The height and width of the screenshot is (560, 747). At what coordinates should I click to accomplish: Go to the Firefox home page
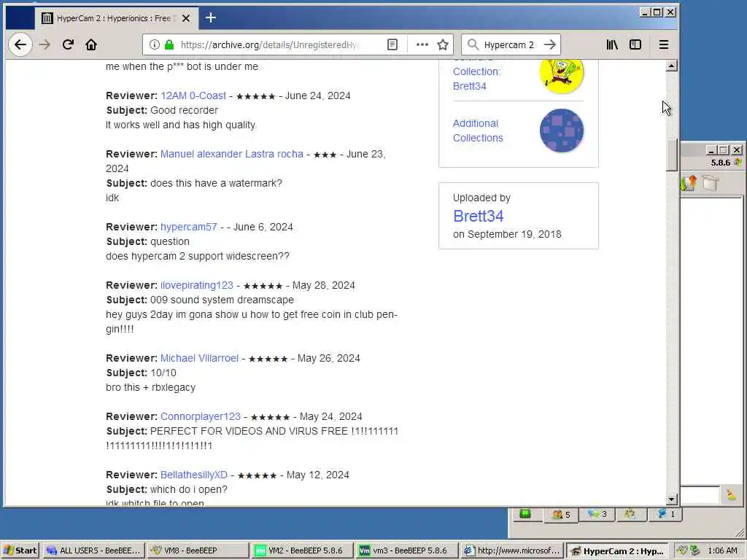(x=91, y=44)
